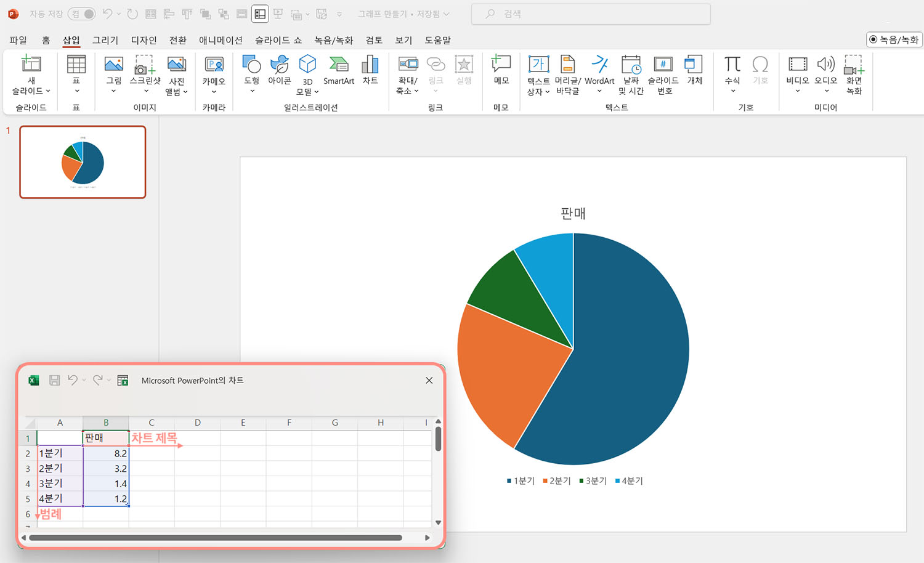Click the horizontal scrollbar in data sheet

[216, 538]
